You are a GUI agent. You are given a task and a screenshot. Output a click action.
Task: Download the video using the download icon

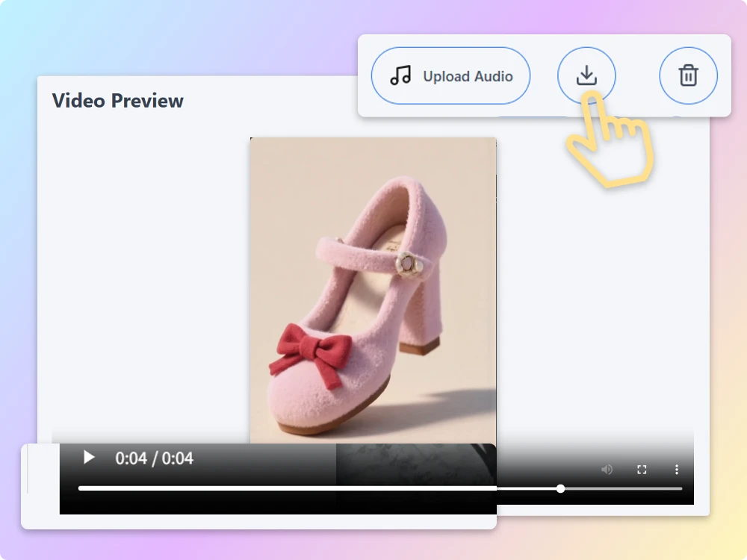click(x=586, y=75)
